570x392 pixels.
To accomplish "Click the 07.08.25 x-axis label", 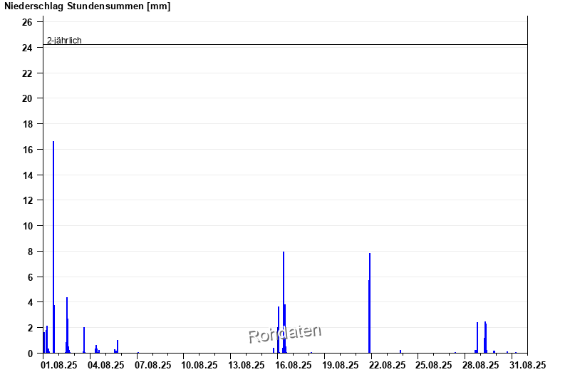I will click(x=153, y=365).
